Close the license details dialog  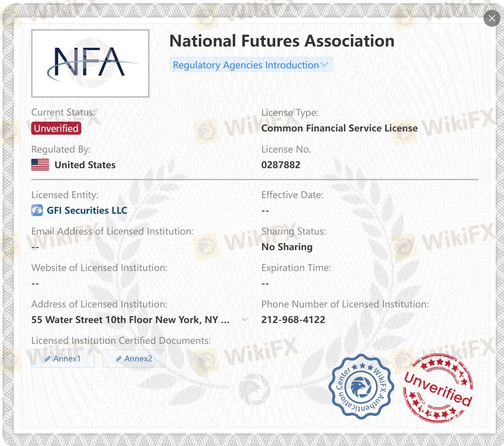pyautogui.click(x=492, y=18)
